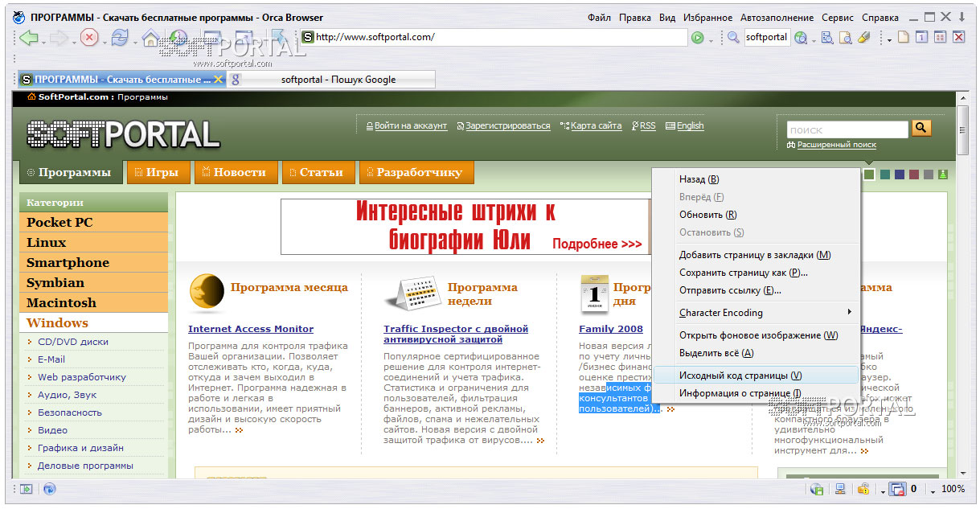Click the find-in-page document magnifier icon

pyautogui.click(x=845, y=37)
